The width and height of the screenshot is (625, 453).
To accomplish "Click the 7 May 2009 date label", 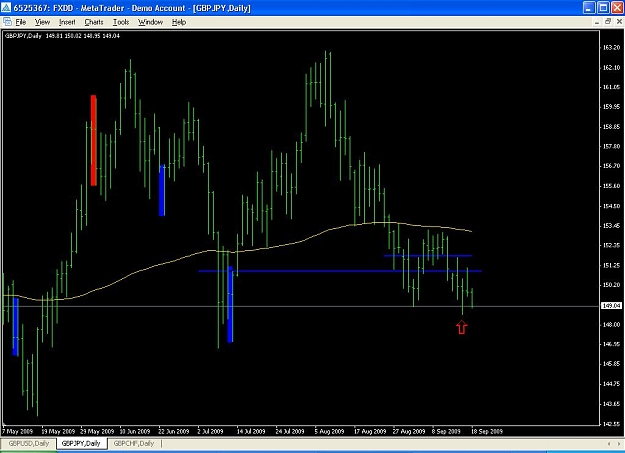I will (x=18, y=431).
